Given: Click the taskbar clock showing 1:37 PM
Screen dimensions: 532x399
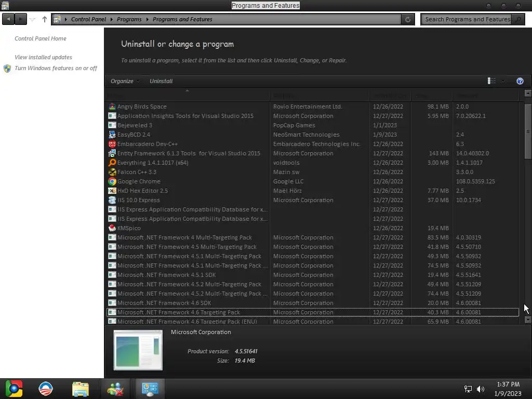Looking at the screenshot, I should coord(508,384).
